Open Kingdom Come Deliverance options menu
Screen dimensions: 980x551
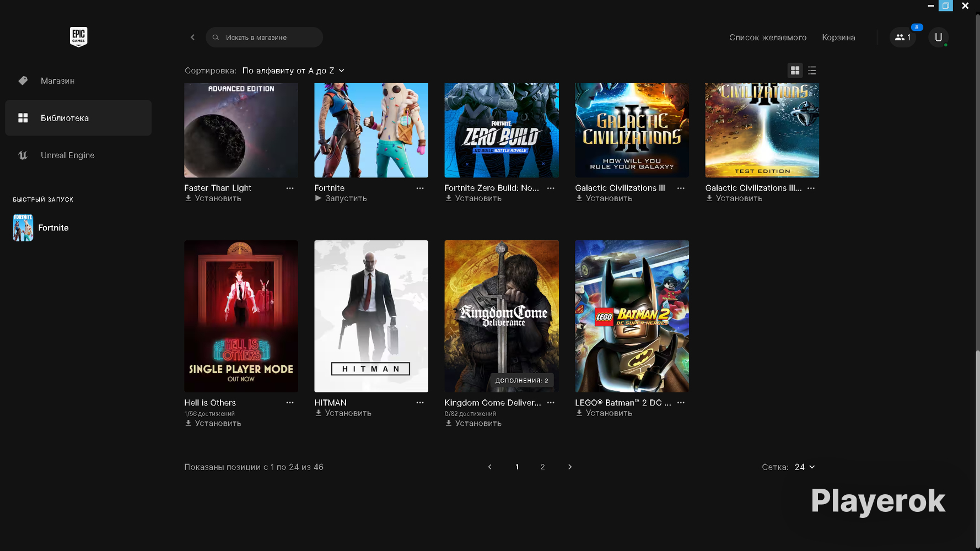tap(551, 403)
